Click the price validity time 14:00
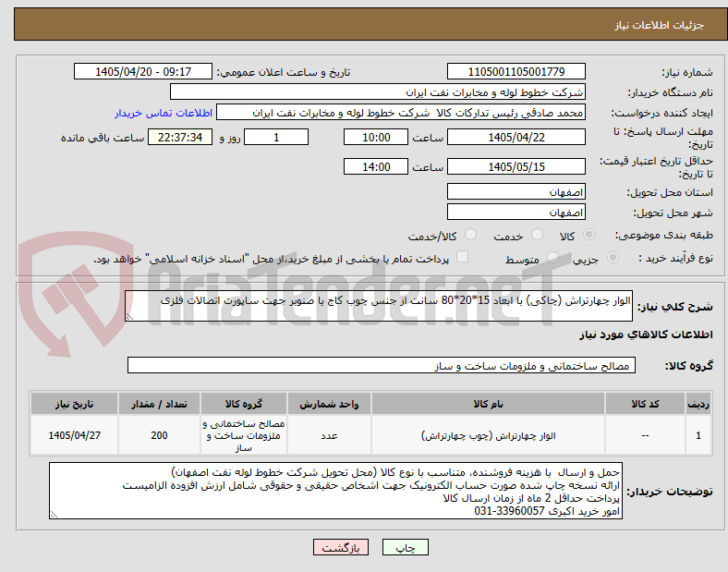This screenshot has height=572, width=728. point(376,166)
